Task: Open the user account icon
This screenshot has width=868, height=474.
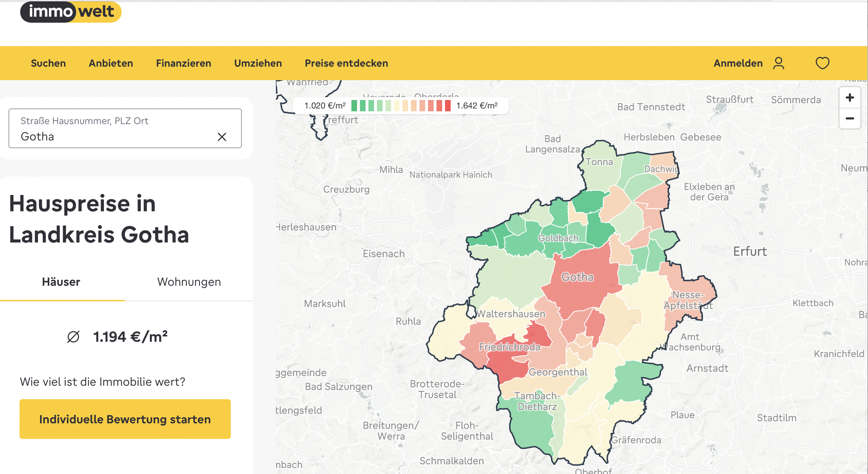Action: (779, 63)
